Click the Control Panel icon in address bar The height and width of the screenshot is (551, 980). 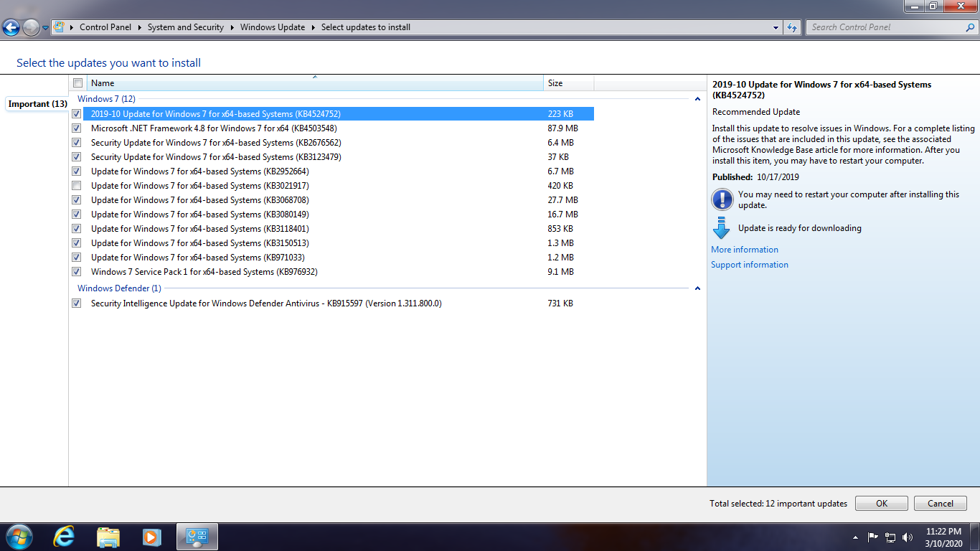point(60,27)
